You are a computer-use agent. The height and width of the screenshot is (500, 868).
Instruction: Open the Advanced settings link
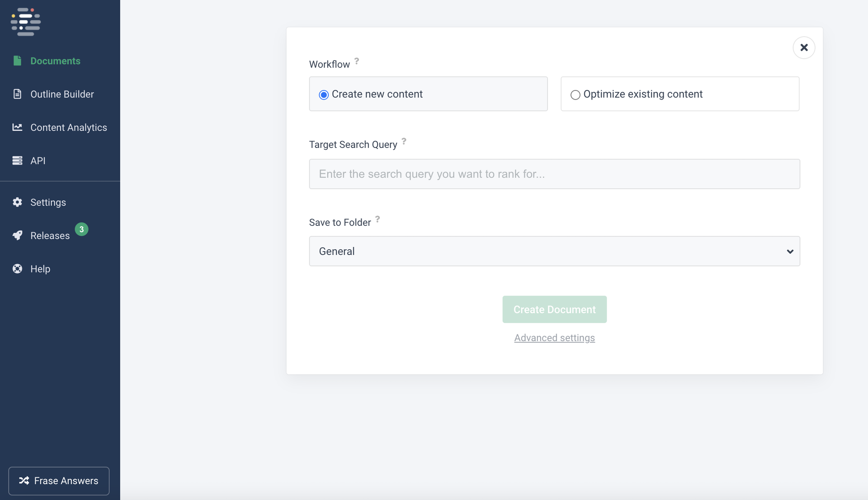[554, 338]
